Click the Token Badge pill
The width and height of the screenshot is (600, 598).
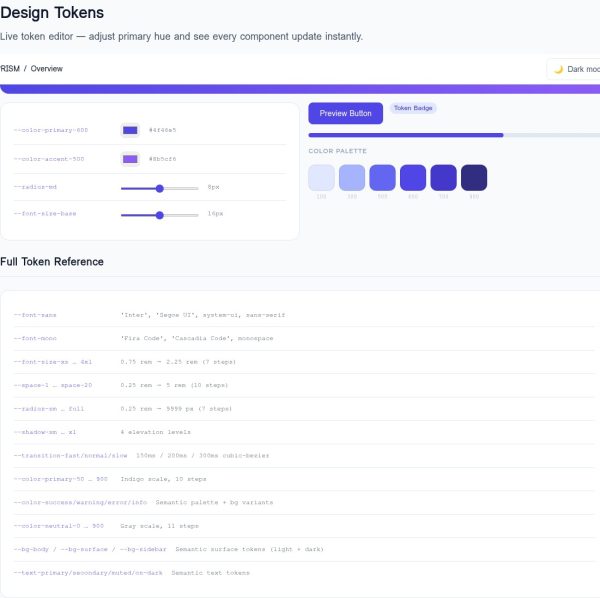pyautogui.click(x=413, y=108)
